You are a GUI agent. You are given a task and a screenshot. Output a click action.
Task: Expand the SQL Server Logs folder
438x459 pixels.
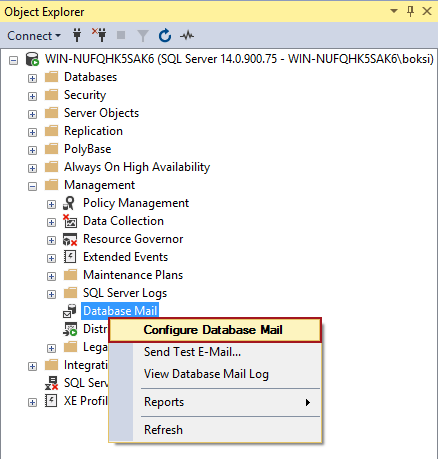[x=51, y=294]
